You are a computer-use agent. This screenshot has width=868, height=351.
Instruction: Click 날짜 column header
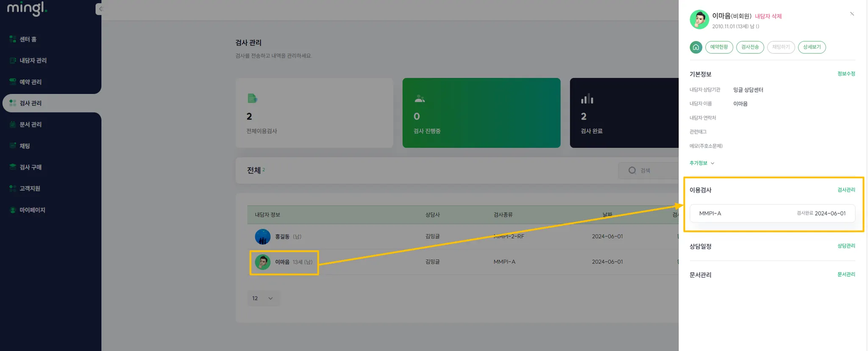pos(607,215)
